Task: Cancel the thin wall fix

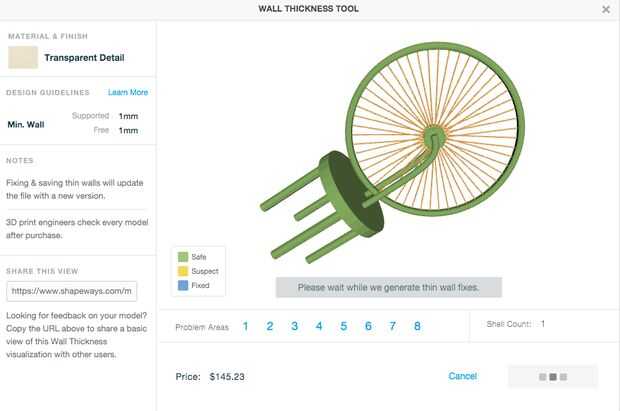Action: (x=462, y=376)
